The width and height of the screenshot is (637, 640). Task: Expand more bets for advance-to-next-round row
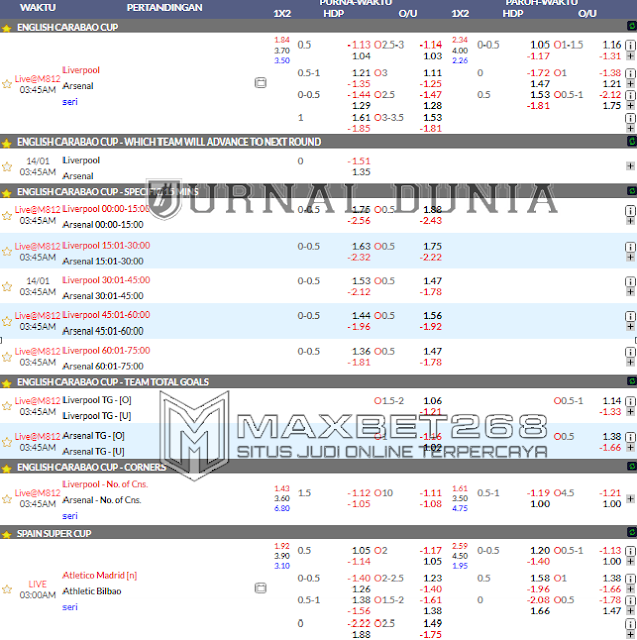630,166
